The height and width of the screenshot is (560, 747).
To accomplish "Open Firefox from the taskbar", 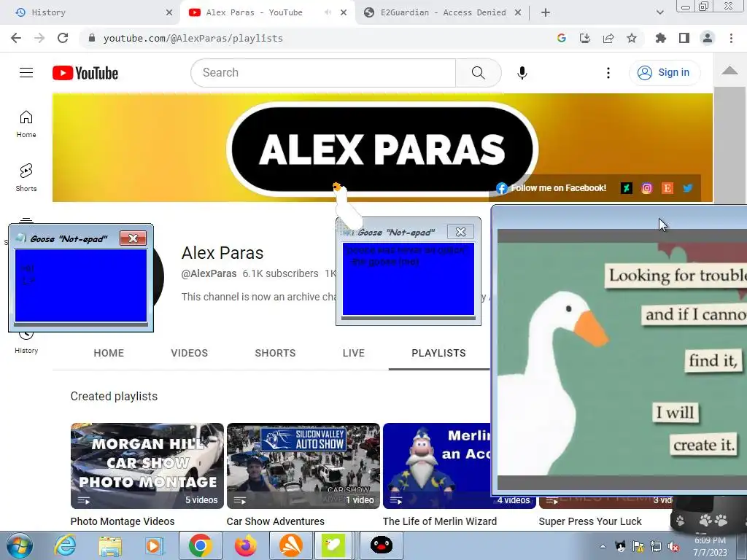I will click(x=245, y=545).
